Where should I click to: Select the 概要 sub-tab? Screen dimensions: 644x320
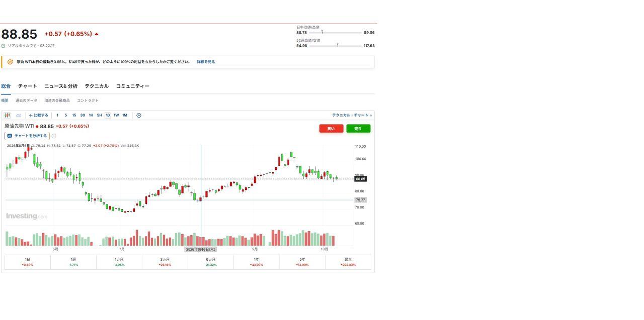5,100
